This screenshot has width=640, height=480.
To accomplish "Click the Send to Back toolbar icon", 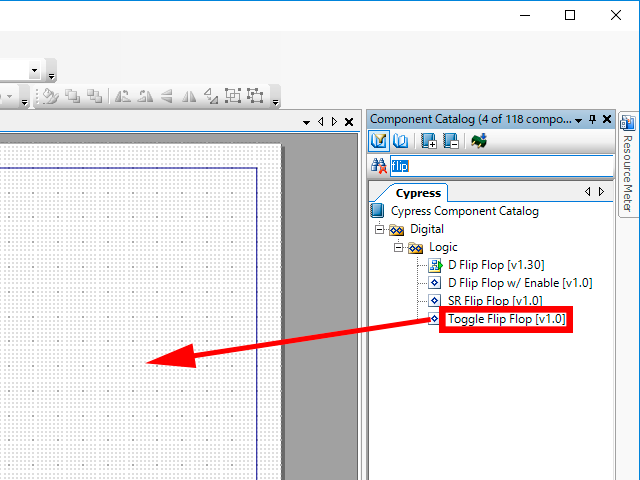I will 95,96.
